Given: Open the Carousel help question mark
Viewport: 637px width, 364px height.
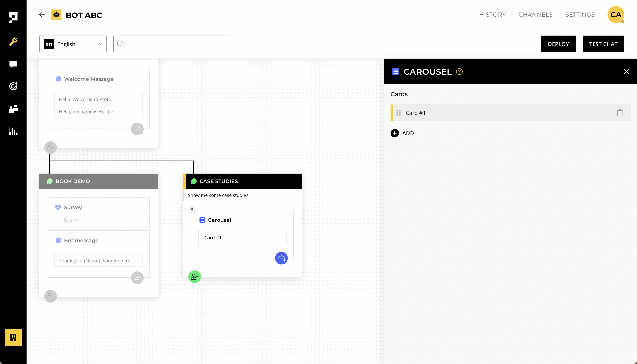Looking at the screenshot, I should point(459,72).
